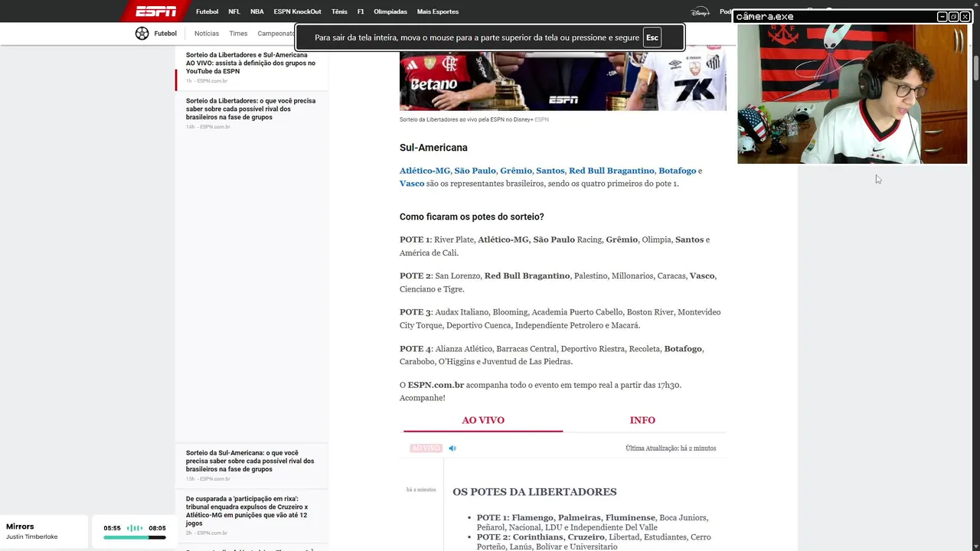Screen dimensions: 980x551
Task: Click the câmera.exe title bar label
Action: (765, 16)
